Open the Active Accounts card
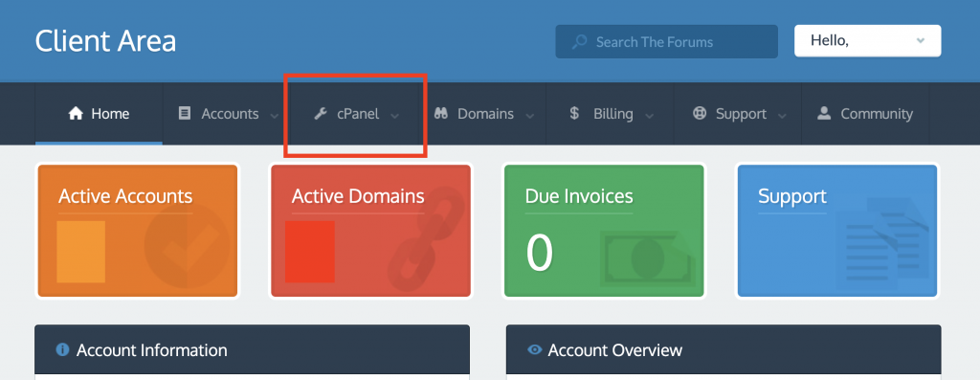The image size is (980, 380). pyautogui.click(x=138, y=231)
